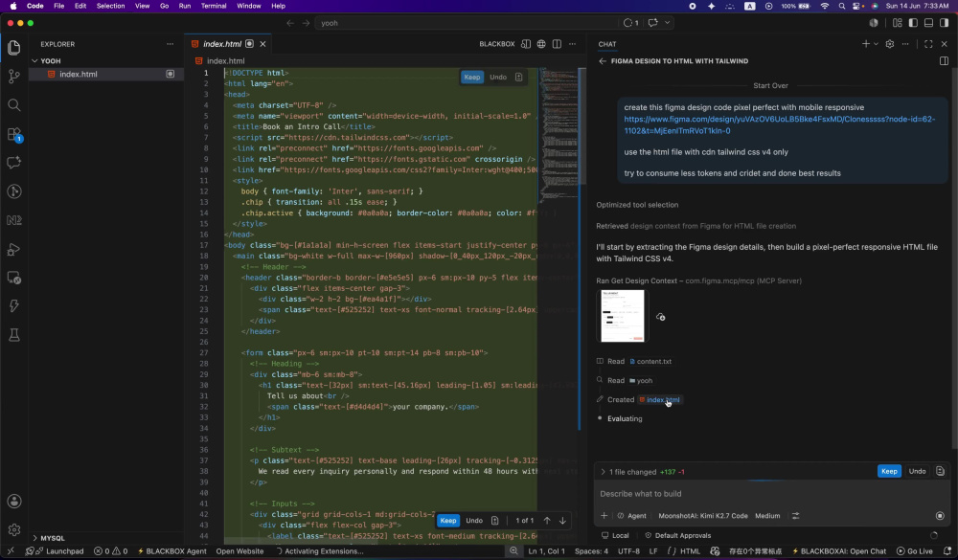Open the Local session target dropdown
The image size is (958, 560).
[x=615, y=535]
